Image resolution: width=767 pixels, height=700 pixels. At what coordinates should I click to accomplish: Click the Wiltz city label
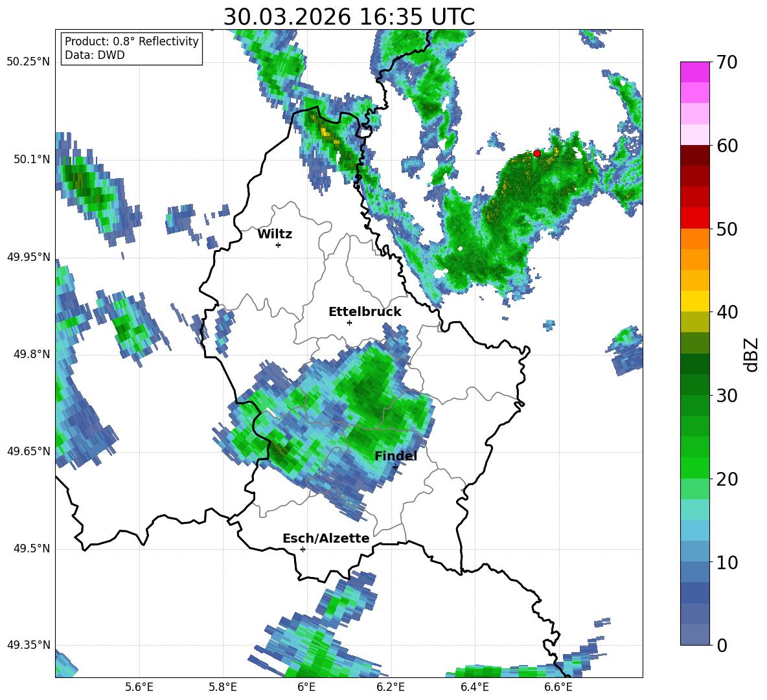[x=275, y=234]
